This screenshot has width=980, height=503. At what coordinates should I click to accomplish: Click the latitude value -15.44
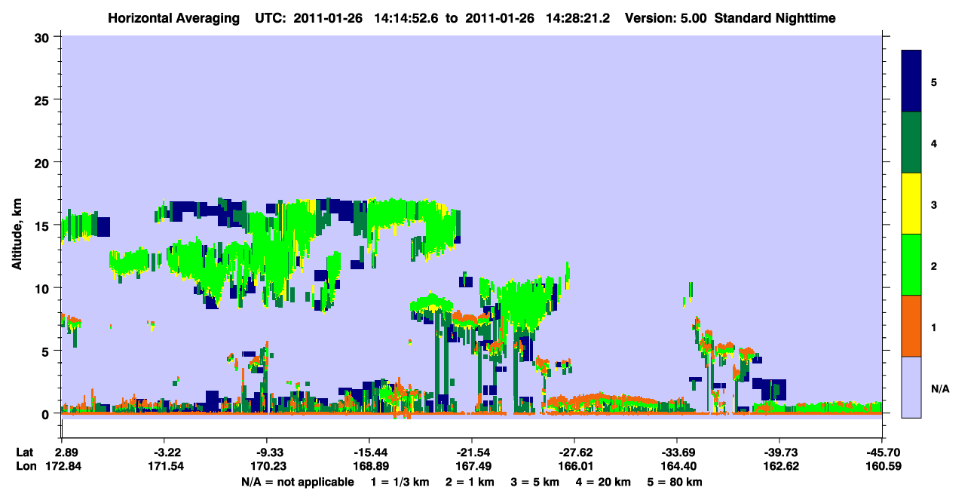[x=369, y=452]
